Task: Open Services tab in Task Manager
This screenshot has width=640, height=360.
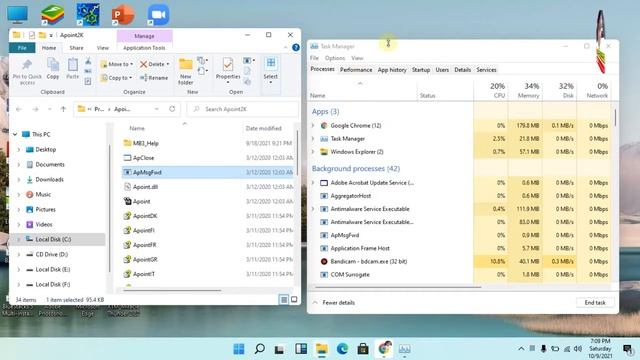Action: click(x=486, y=70)
